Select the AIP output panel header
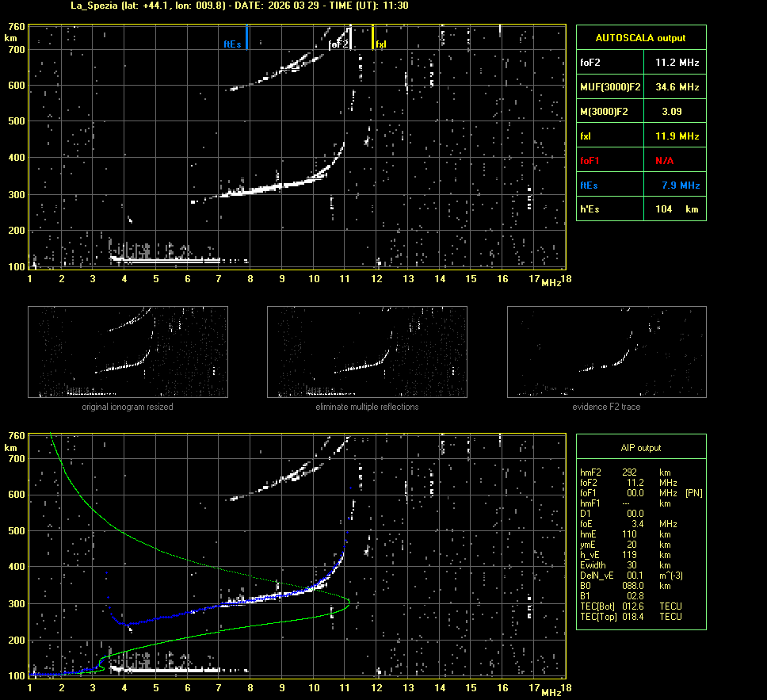 (640, 448)
